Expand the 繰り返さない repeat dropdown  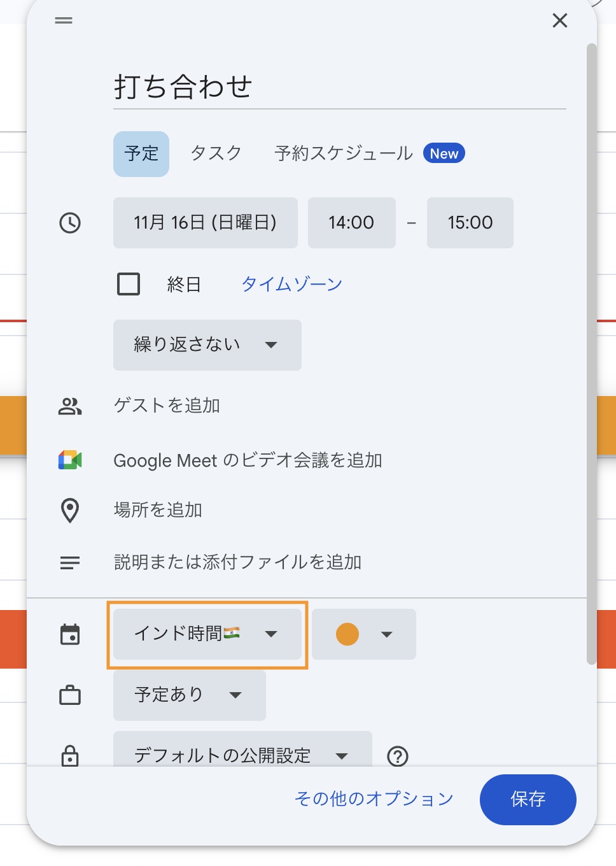tap(207, 345)
